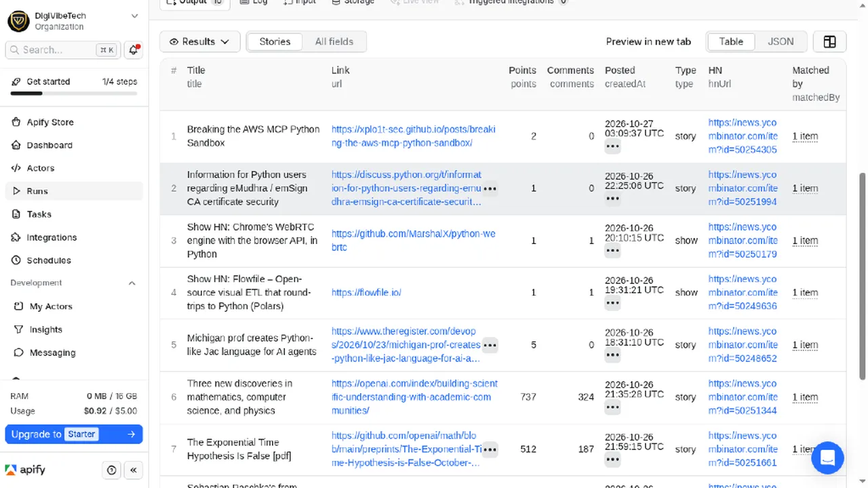Click the DigiVibeTech organization logo
868x488 pixels.
tap(18, 21)
